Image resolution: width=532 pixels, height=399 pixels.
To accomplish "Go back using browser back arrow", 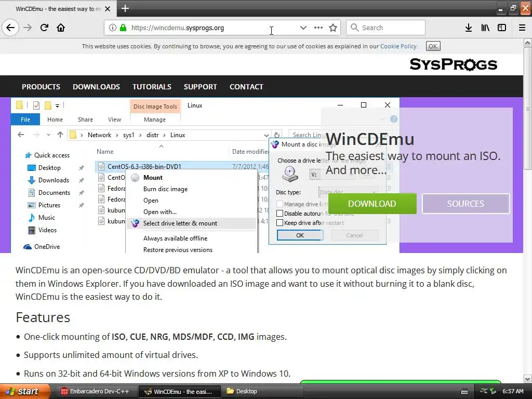I will coord(10,28).
